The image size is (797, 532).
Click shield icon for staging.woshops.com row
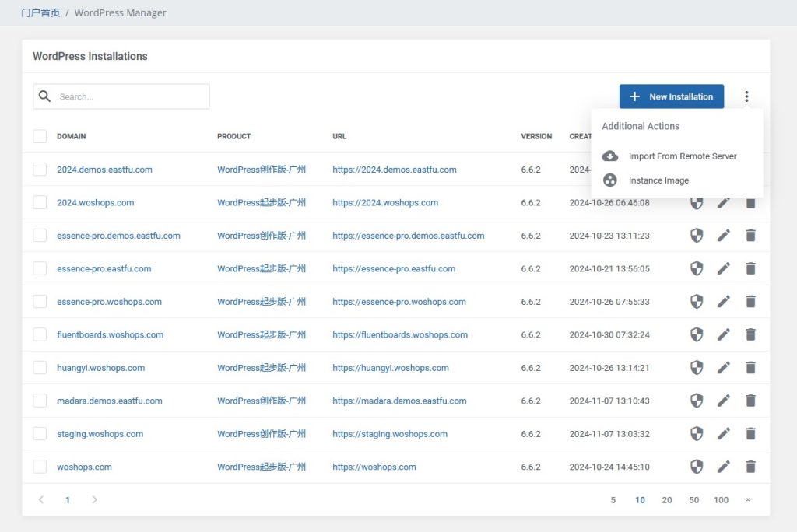tap(697, 434)
